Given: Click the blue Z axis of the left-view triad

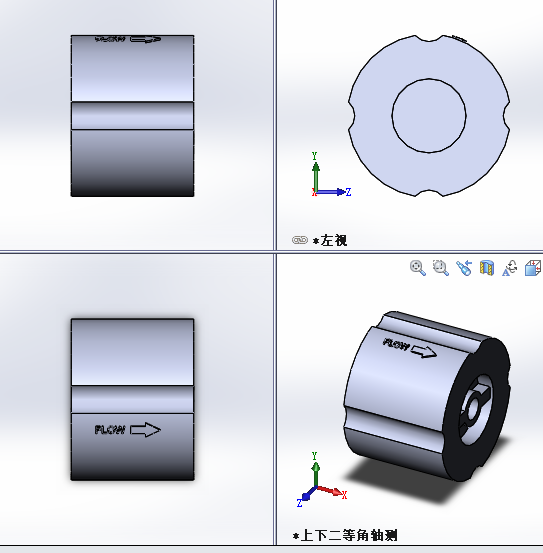Looking at the screenshot, I should pyautogui.click(x=331, y=192).
